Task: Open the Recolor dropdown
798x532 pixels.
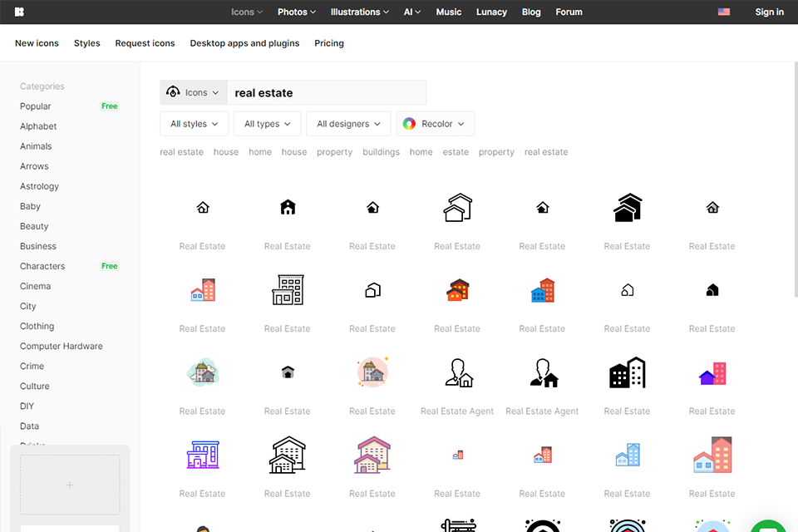Action: [x=435, y=124]
